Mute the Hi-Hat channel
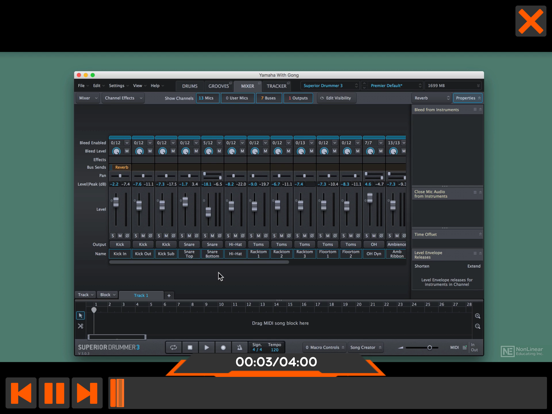Screen dimensions: 552x414 pyautogui.click(x=235, y=236)
